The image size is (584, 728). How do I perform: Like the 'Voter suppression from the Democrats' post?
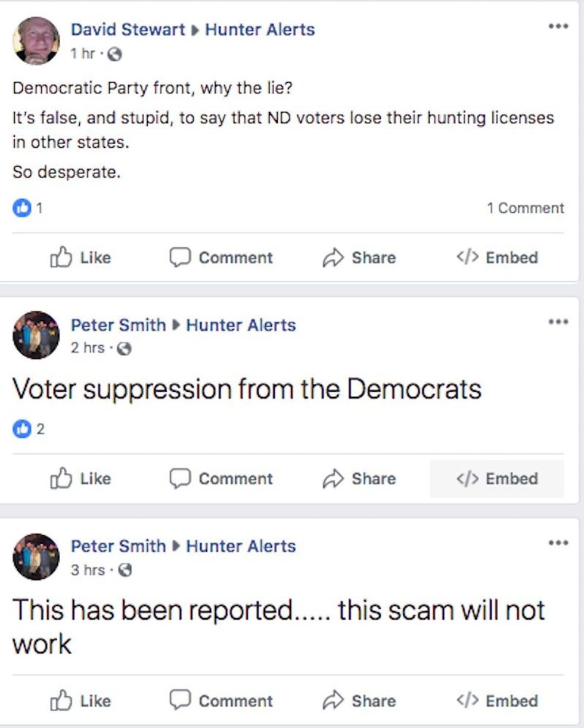80,479
